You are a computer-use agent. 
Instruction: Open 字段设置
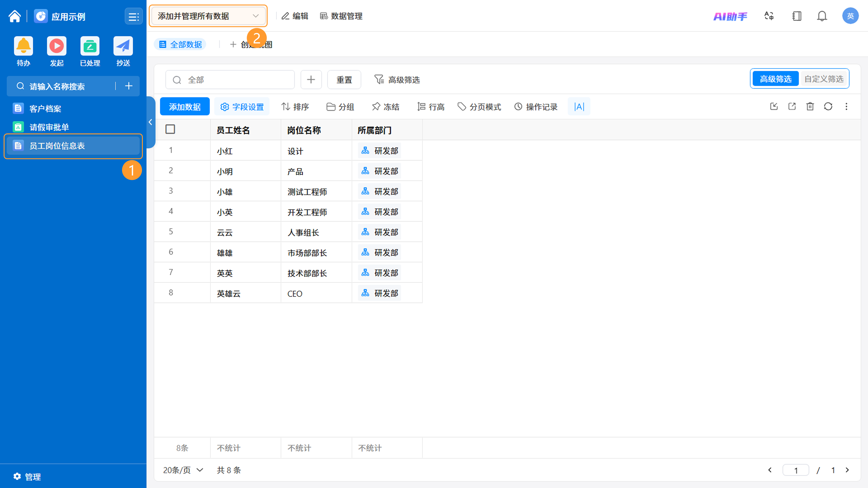(x=242, y=107)
